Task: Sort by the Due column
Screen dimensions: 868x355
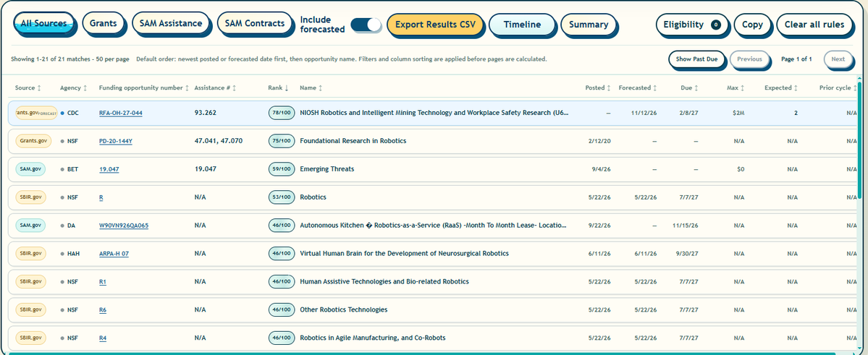Action: (690, 88)
